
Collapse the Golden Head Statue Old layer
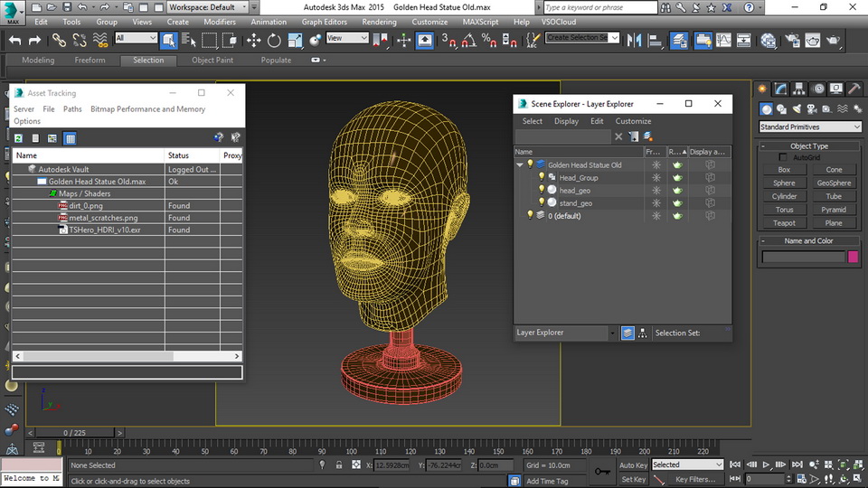click(x=520, y=165)
